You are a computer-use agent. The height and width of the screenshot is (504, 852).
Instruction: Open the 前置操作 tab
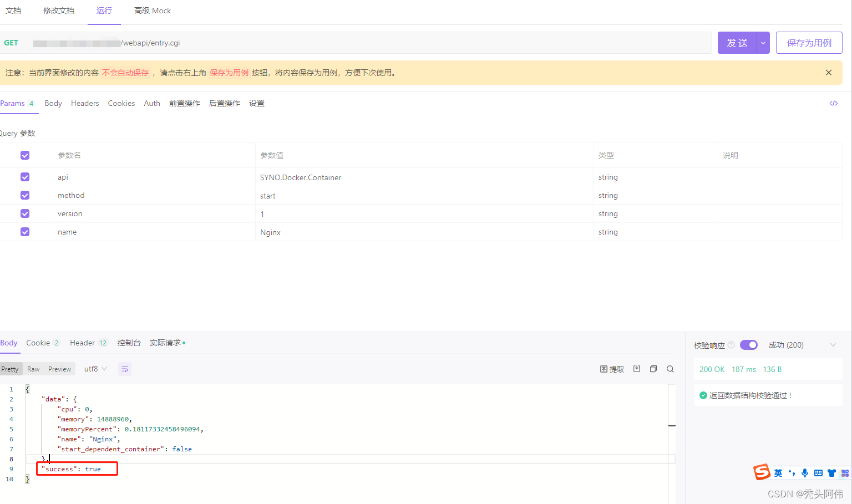(x=185, y=103)
